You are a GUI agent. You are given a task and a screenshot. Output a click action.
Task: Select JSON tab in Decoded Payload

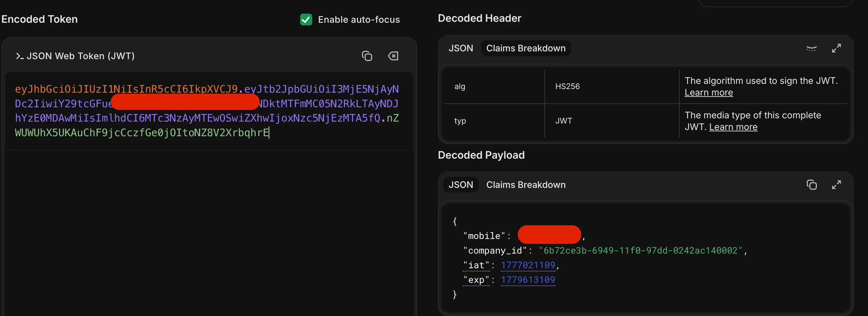pyautogui.click(x=461, y=185)
